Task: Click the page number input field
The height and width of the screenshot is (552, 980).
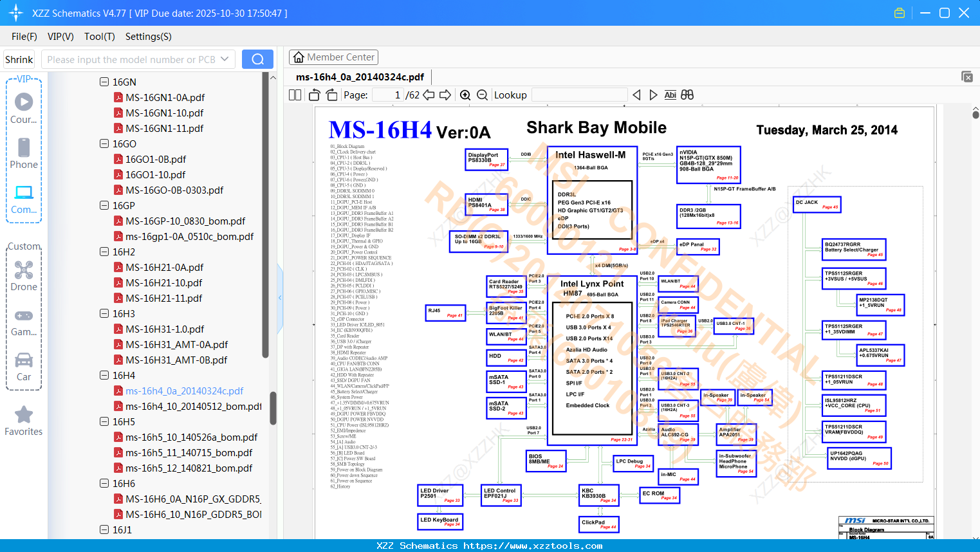Action: (388, 95)
